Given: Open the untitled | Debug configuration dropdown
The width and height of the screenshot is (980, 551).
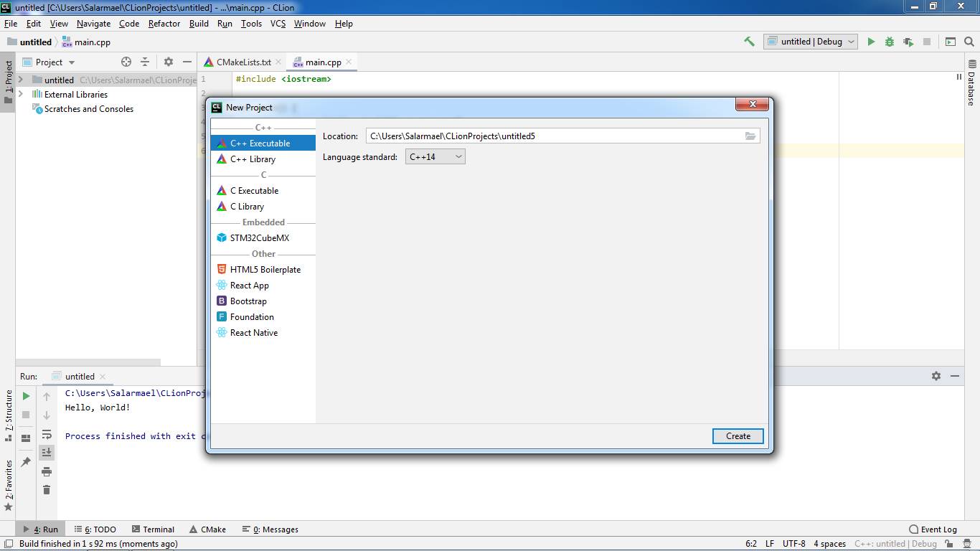Looking at the screenshot, I should click(811, 42).
